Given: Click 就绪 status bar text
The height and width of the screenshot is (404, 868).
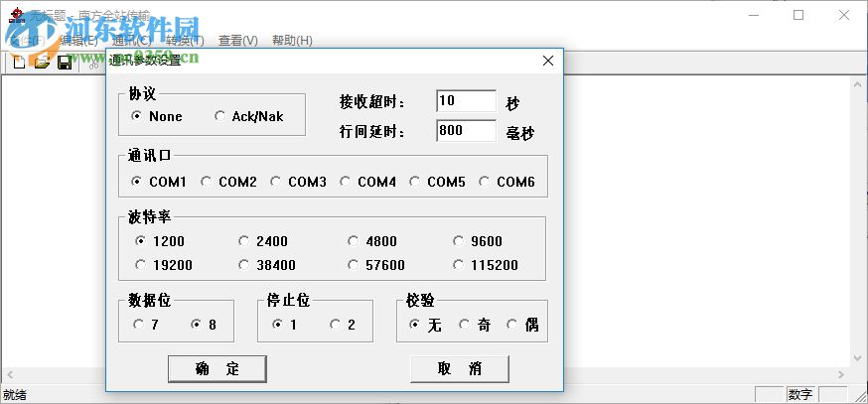Looking at the screenshot, I should click(15, 395).
